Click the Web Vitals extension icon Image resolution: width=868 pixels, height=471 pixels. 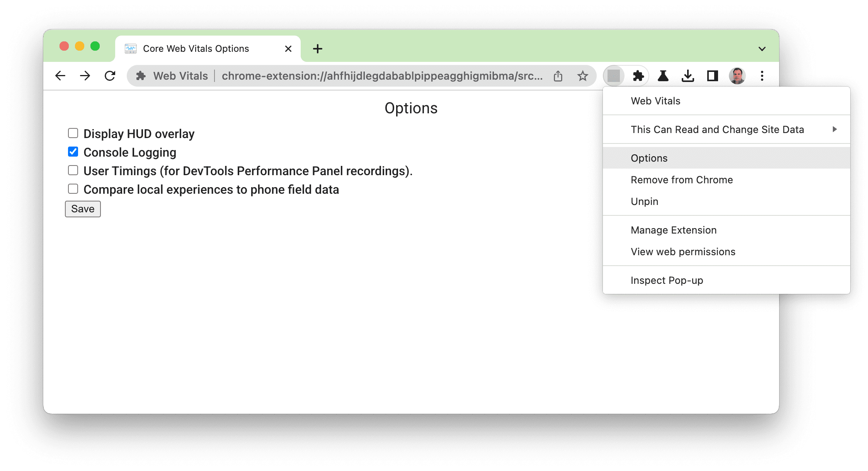pos(614,76)
